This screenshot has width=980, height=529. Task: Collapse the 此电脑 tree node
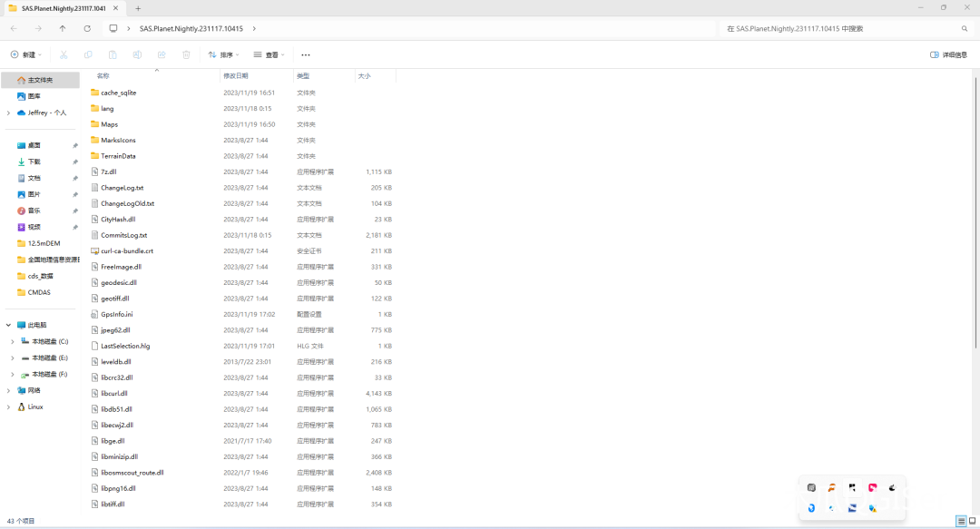[8, 325]
